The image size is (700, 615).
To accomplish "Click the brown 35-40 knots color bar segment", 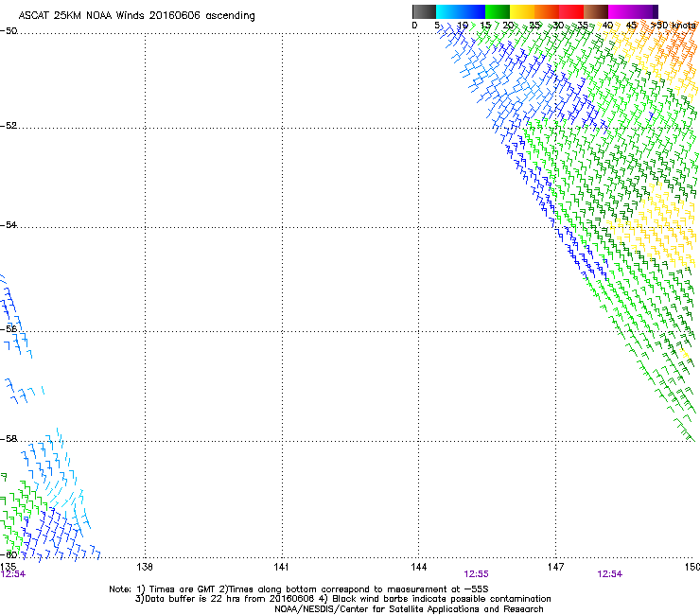I will click(x=596, y=11).
